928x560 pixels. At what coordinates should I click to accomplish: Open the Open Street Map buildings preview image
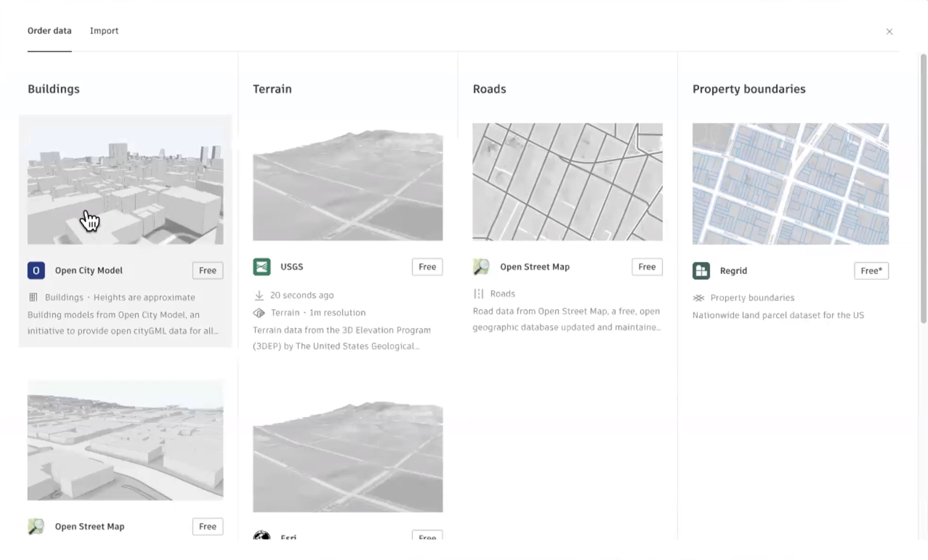pos(125,440)
